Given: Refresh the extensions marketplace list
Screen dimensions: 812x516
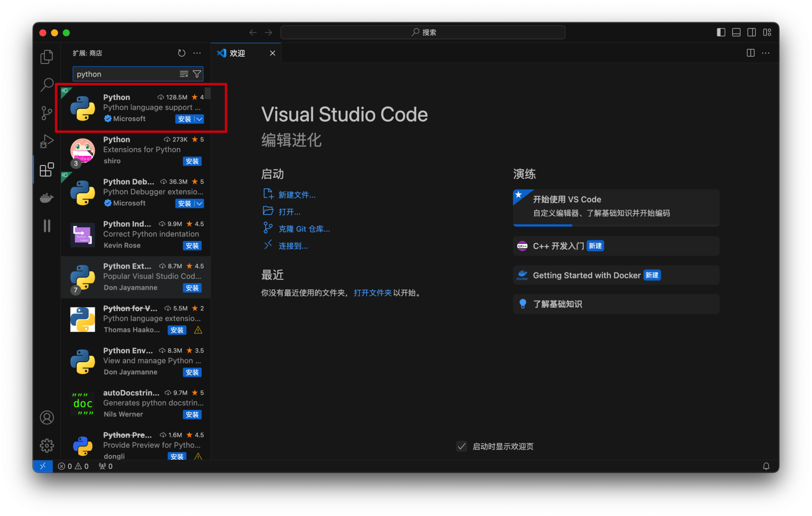Looking at the screenshot, I should pyautogui.click(x=181, y=53).
